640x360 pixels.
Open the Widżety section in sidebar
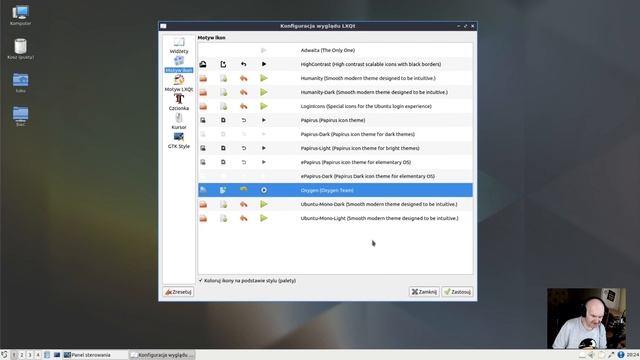pos(179,45)
